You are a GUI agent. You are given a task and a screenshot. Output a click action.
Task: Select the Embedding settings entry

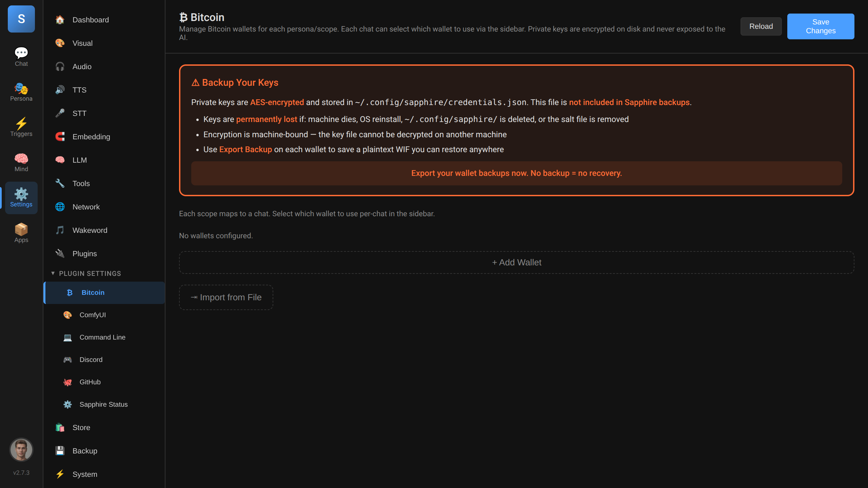pos(104,137)
